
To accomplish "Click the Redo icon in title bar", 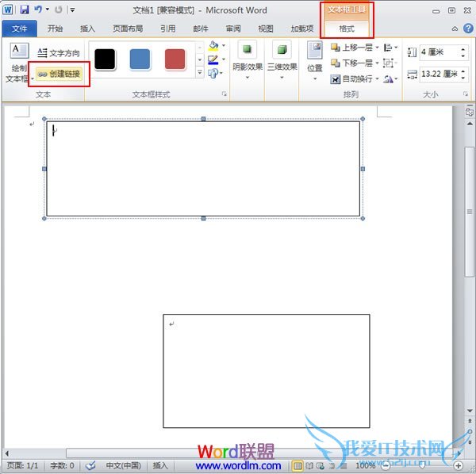I will point(59,10).
